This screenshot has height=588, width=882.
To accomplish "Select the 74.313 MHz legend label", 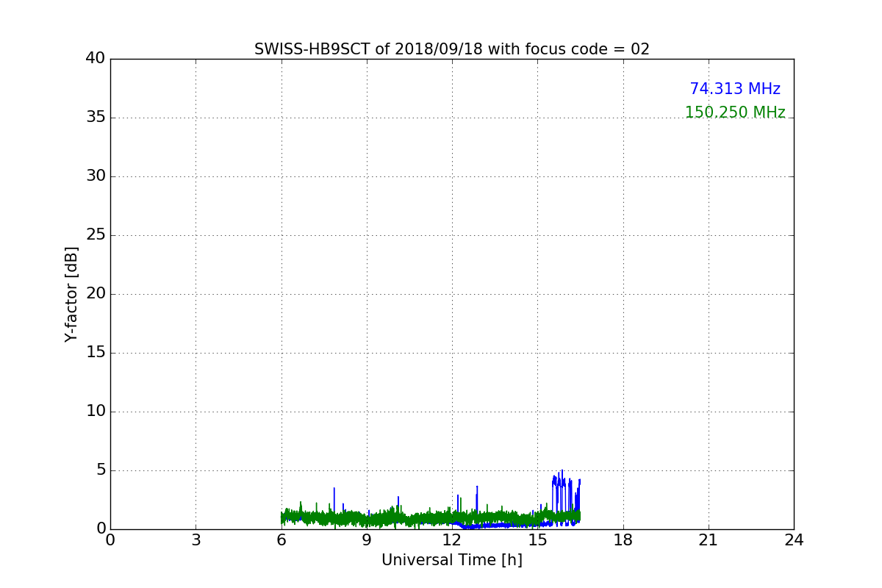I will [x=735, y=89].
